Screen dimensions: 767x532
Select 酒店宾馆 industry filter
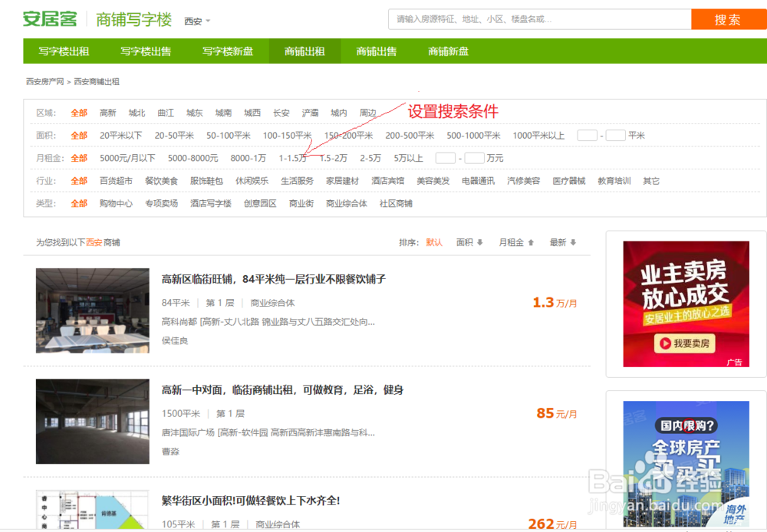pos(387,181)
